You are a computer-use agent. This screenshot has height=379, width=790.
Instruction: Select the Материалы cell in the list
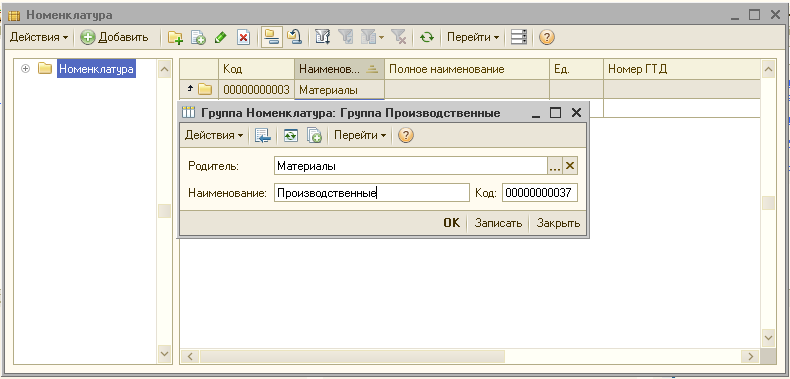click(339, 90)
